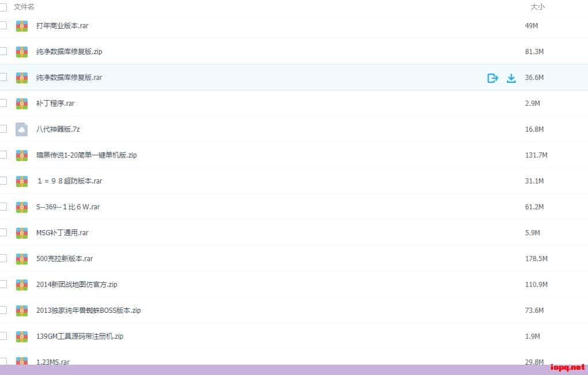Click the share icon for 纯净数据库修复版.rar
588x375 pixels.
(492, 78)
